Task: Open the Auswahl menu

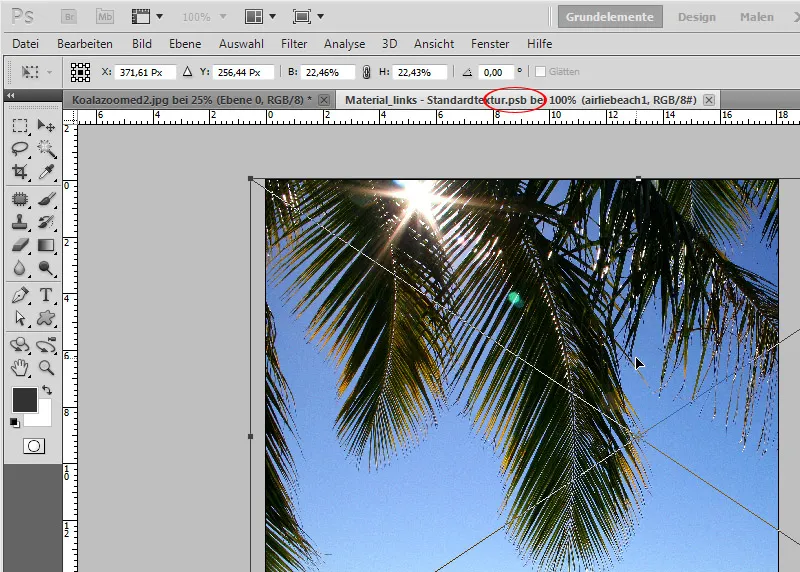Action: pyautogui.click(x=241, y=44)
